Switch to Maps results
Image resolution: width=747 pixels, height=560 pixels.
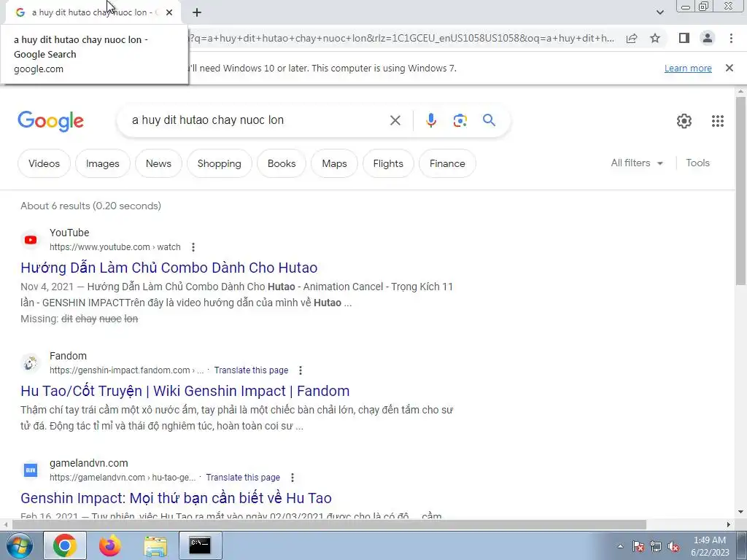click(334, 163)
